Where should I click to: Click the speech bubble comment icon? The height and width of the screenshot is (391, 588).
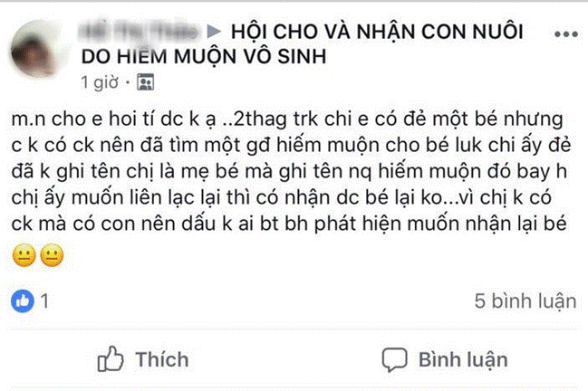pyautogui.click(x=394, y=359)
